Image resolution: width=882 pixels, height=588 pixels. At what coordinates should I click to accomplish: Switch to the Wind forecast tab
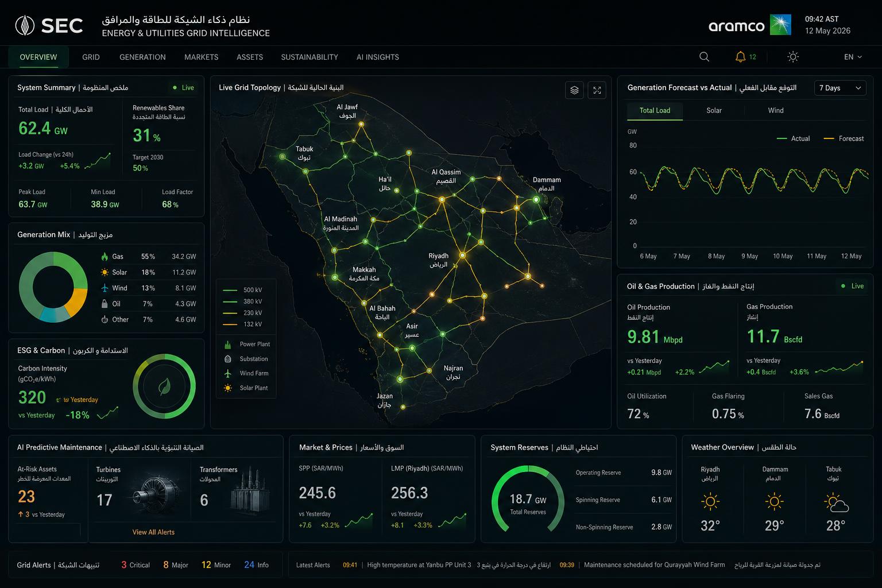pyautogui.click(x=776, y=110)
